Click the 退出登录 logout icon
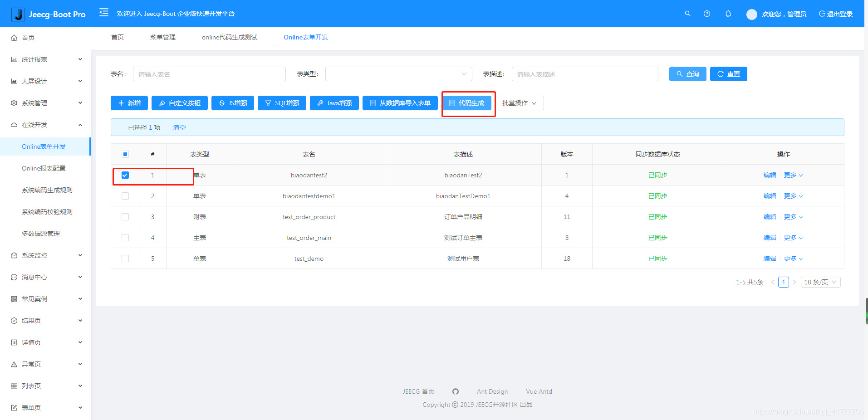 click(822, 14)
